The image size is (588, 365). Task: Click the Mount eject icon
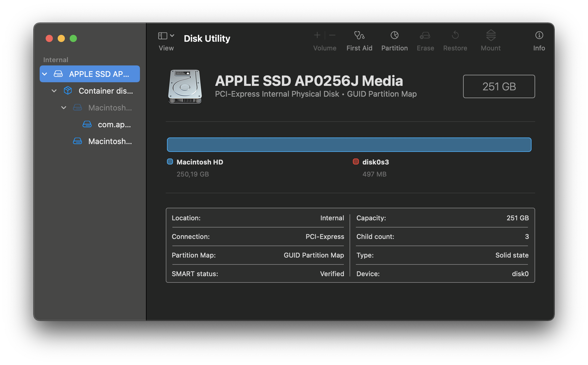point(491,35)
